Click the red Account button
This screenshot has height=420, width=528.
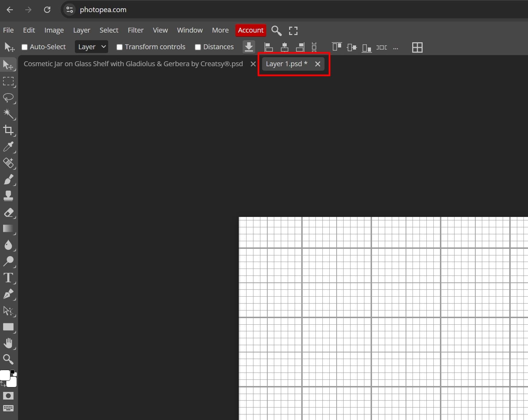pos(251,30)
